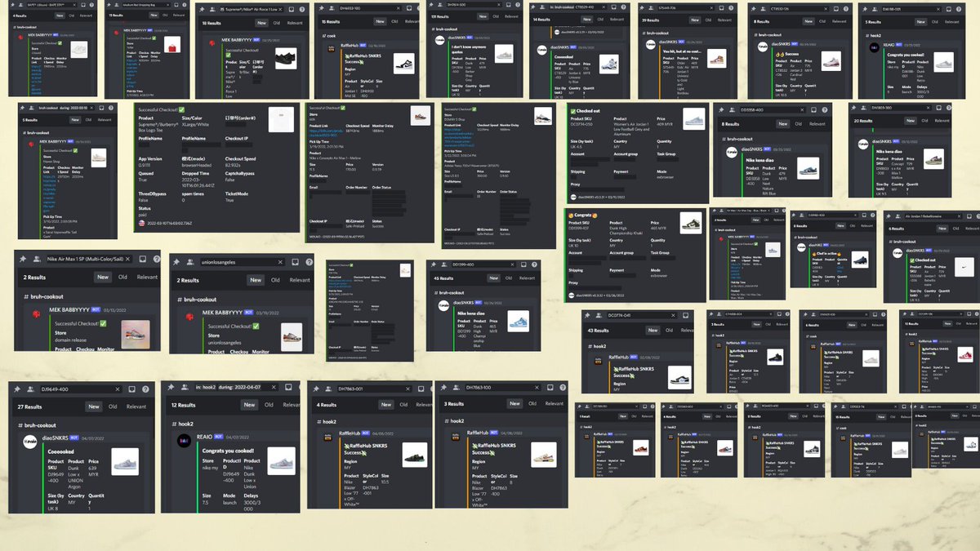Screen dimensions: 980x551
Task: Click the pin icon in the Supreme/Nike Air Force 1 panel
Action: pyautogui.click(x=202, y=9)
